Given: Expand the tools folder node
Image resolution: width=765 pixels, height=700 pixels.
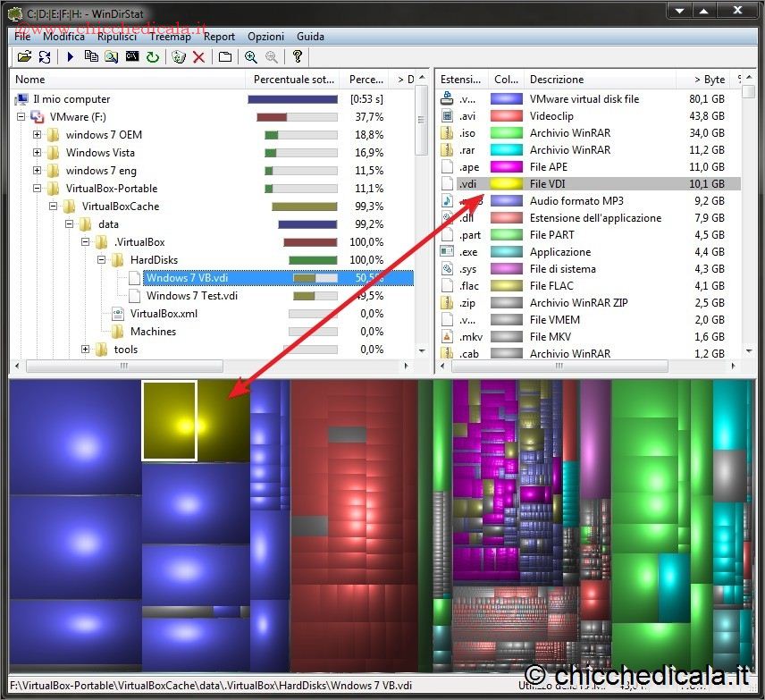Looking at the screenshot, I should pos(86,350).
